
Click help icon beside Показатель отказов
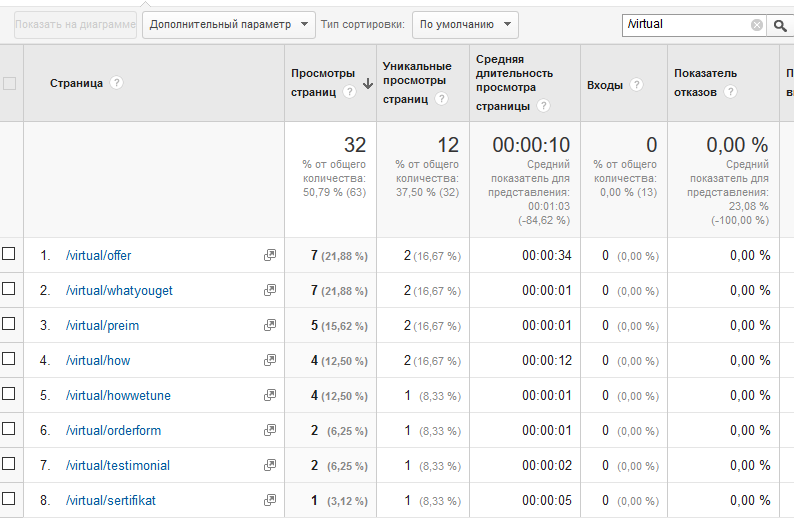pyautogui.click(x=730, y=92)
